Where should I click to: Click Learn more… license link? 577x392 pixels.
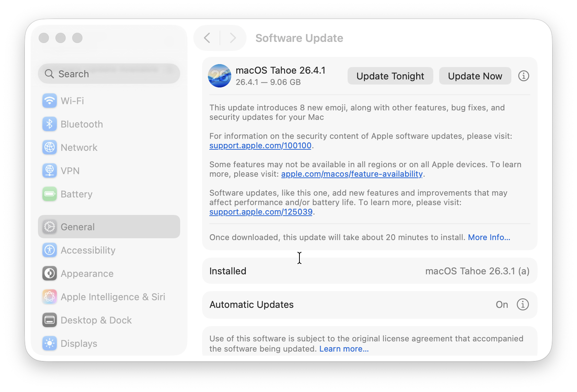pyautogui.click(x=344, y=349)
